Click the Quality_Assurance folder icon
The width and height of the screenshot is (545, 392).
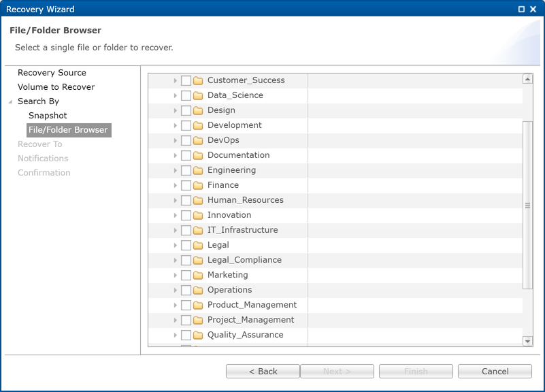pyautogui.click(x=198, y=335)
